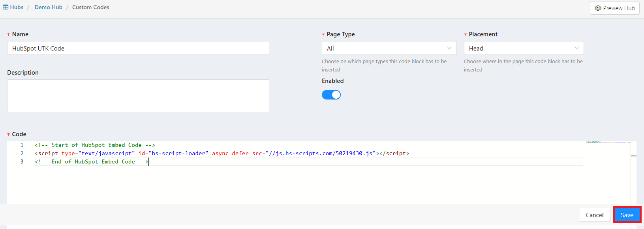644x229 pixels.
Task: Save the custom code
Action: pyautogui.click(x=627, y=215)
